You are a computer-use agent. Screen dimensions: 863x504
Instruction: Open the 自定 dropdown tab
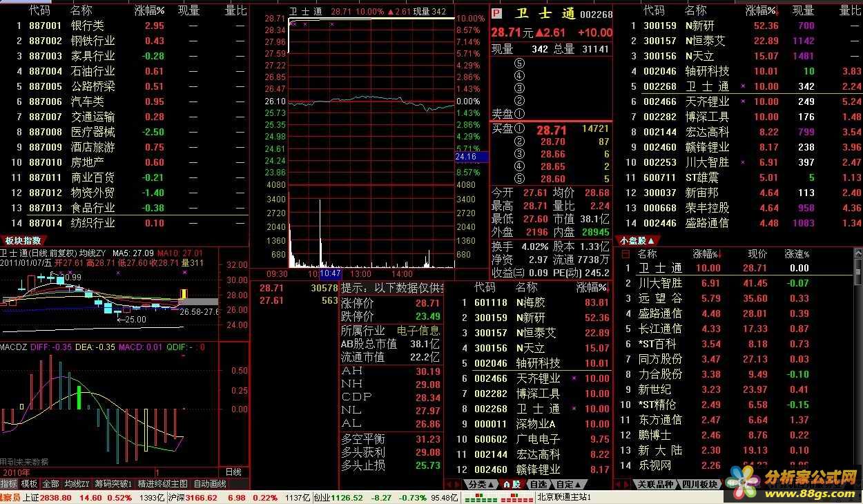[x=568, y=484]
